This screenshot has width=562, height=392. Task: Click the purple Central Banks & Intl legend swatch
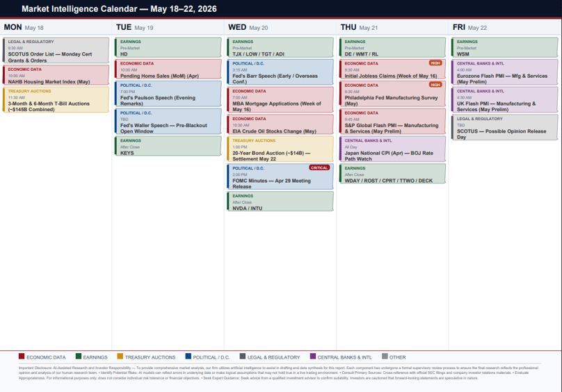(313, 356)
